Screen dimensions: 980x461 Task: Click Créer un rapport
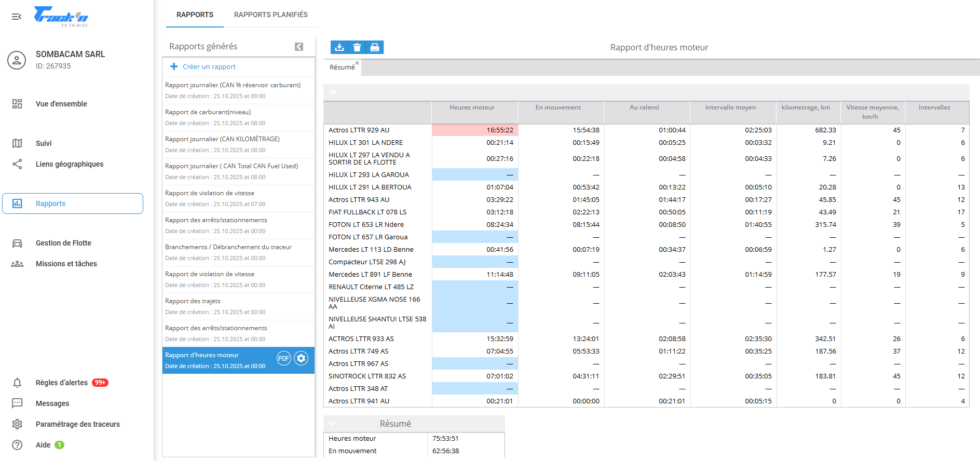pos(209,66)
